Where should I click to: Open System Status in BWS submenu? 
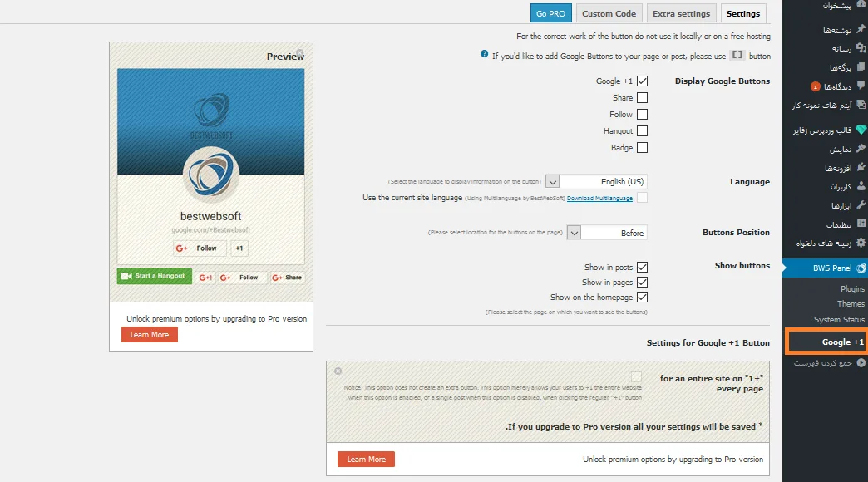coord(839,319)
